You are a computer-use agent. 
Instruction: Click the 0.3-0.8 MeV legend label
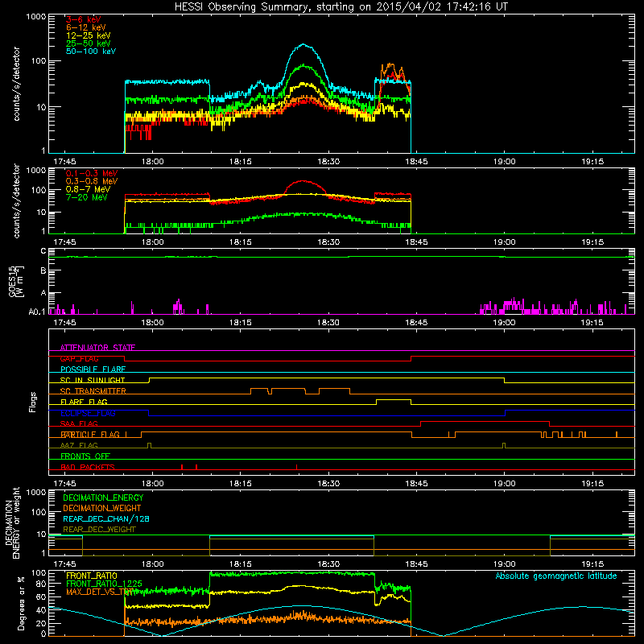pyautogui.click(x=92, y=181)
